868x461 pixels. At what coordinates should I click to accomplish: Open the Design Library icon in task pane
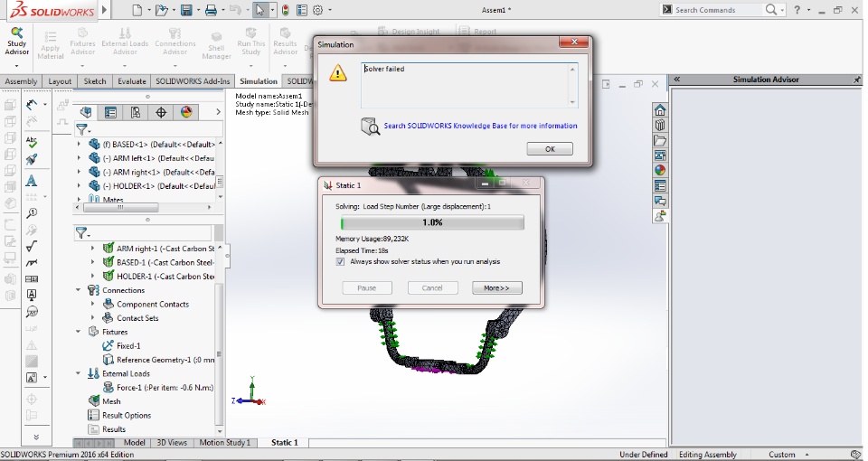[660, 125]
